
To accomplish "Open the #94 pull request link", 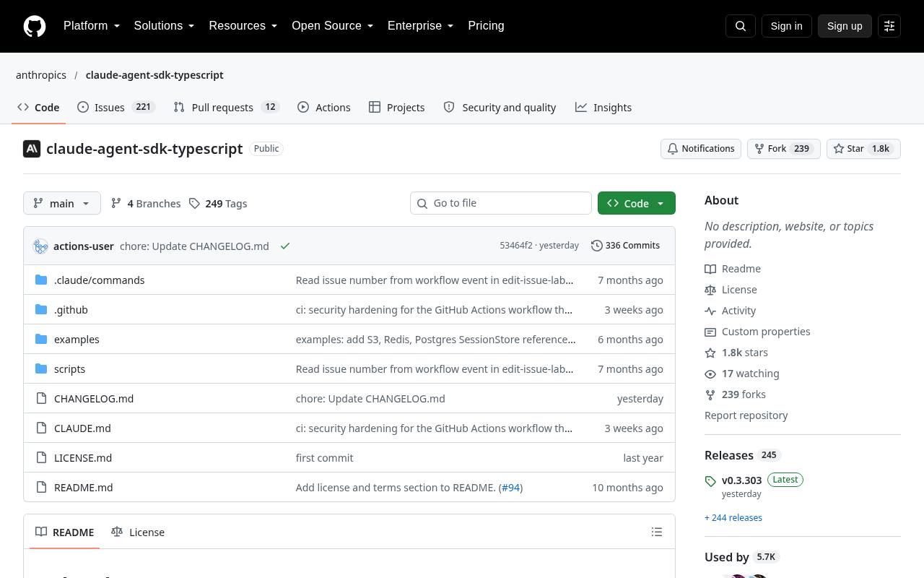I will tap(511, 487).
